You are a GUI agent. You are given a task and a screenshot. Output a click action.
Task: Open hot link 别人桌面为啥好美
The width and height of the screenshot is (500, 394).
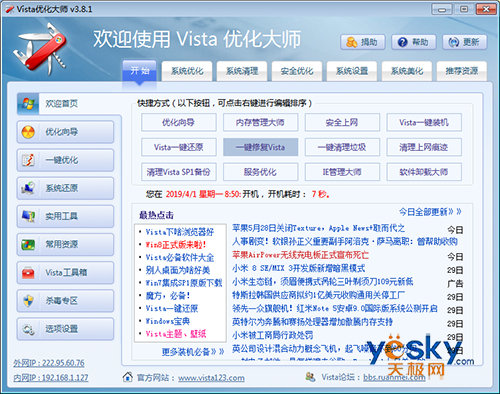(x=178, y=270)
